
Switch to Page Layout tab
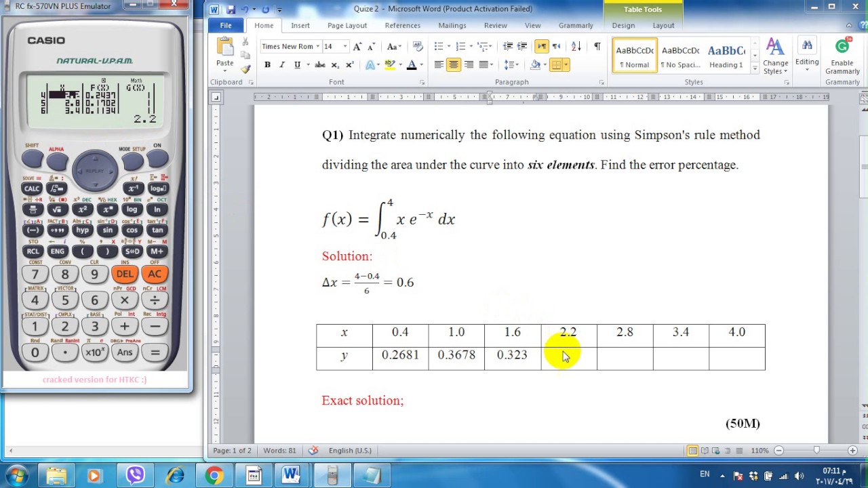[x=347, y=25]
